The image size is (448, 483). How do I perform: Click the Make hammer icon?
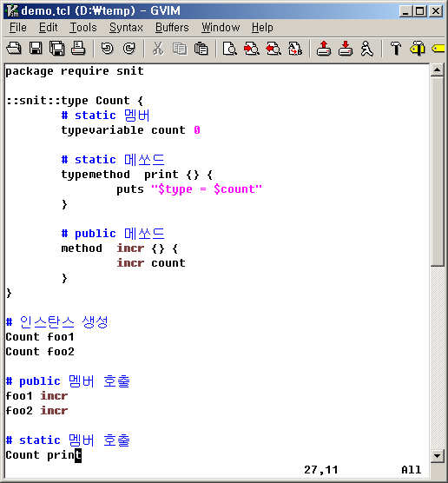(x=396, y=49)
